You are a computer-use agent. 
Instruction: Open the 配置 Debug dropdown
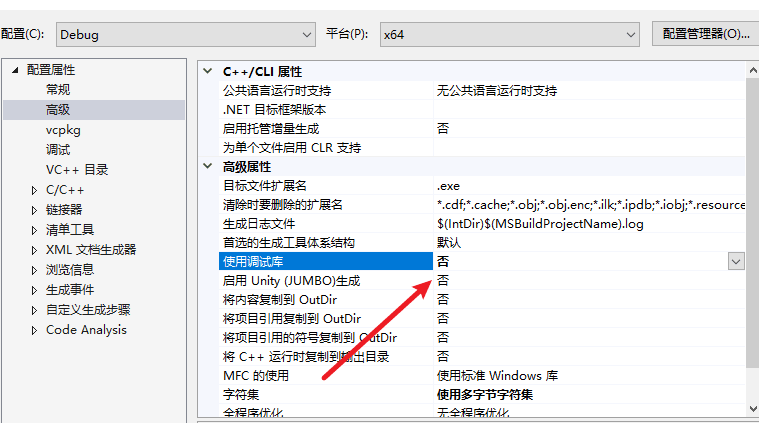pyautogui.click(x=186, y=34)
